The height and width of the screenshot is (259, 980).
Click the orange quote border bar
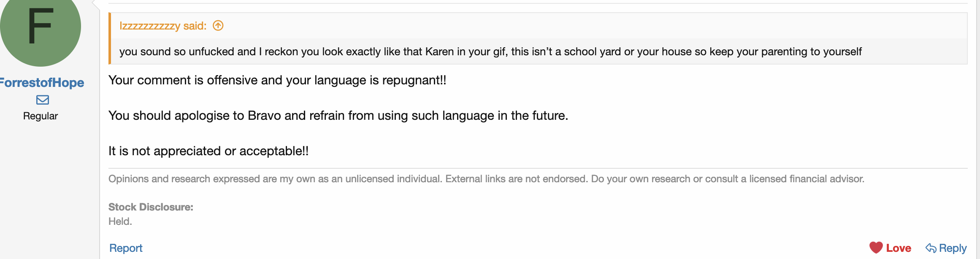click(x=110, y=38)
